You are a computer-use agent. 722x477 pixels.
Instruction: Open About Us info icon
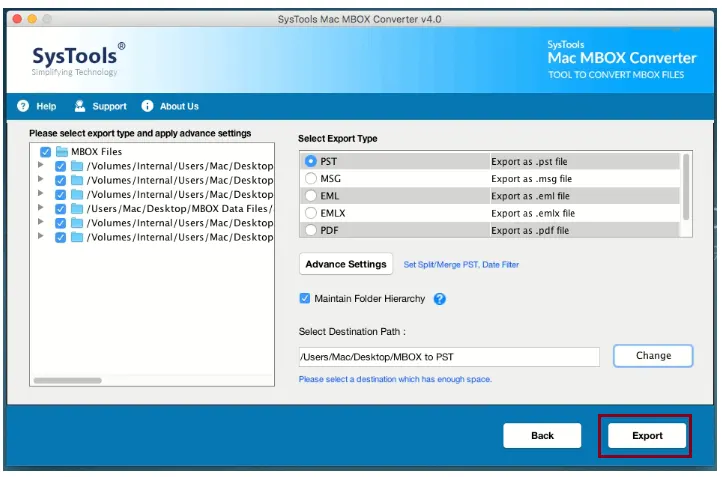pos(147,106)
